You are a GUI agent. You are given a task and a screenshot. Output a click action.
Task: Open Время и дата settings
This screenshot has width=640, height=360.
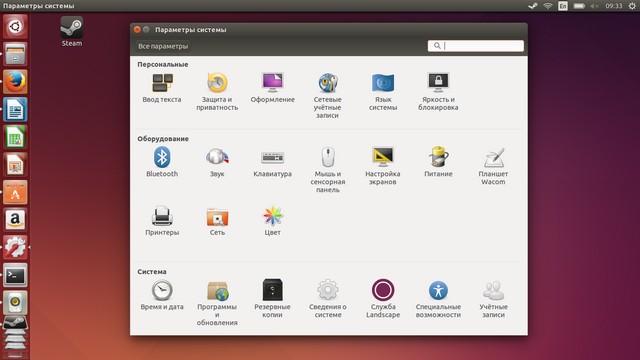pos(162,295)
